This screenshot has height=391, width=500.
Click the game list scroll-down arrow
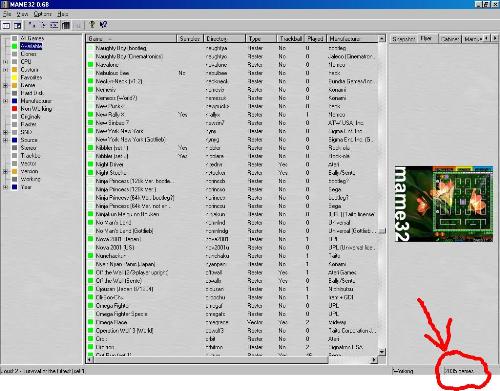point(382,352)
